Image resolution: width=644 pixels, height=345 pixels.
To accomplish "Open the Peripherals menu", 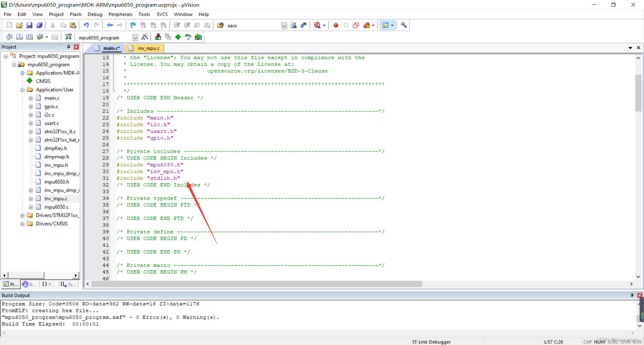I will pos(120,14).
